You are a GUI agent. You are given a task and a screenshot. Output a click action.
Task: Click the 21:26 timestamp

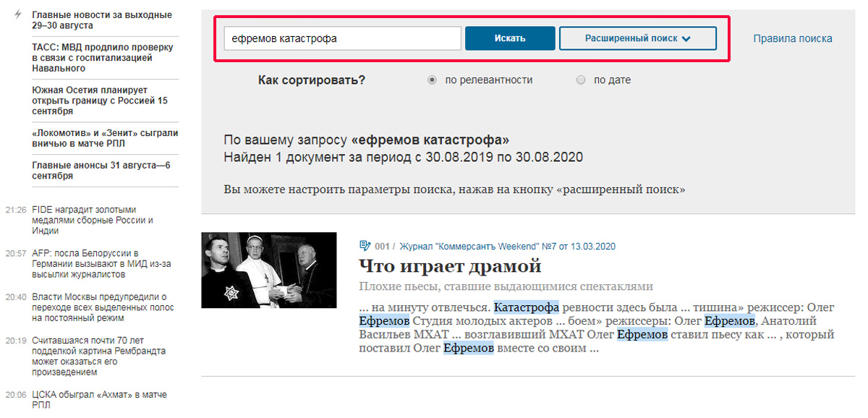16,210
